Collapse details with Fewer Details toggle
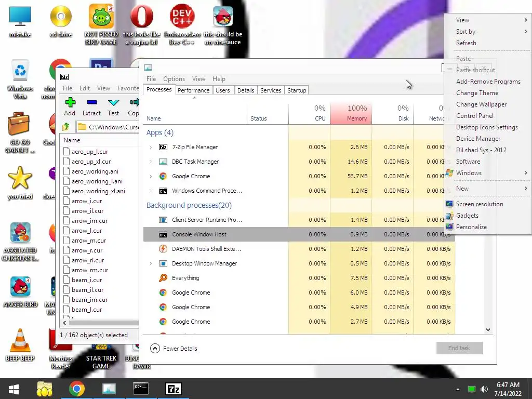Screen dimensions: 532x399 (174, 349)
